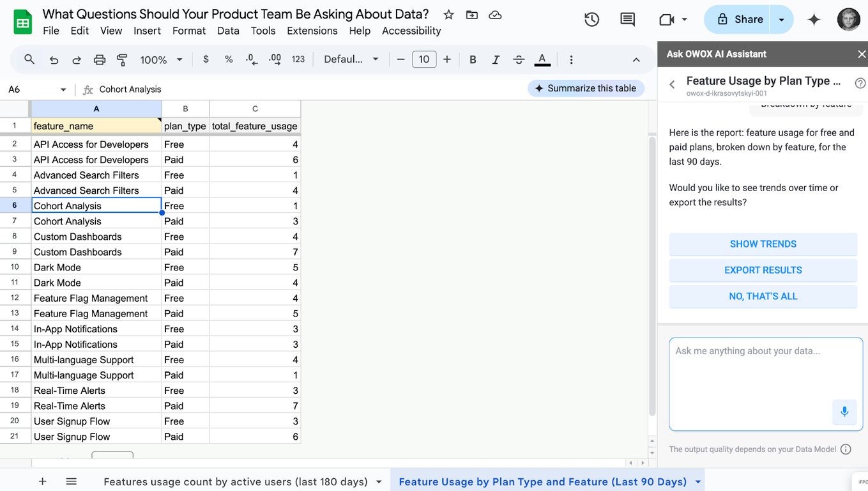
Task: Open Gemini sparkle icon
Action: (x=814, y=20)
